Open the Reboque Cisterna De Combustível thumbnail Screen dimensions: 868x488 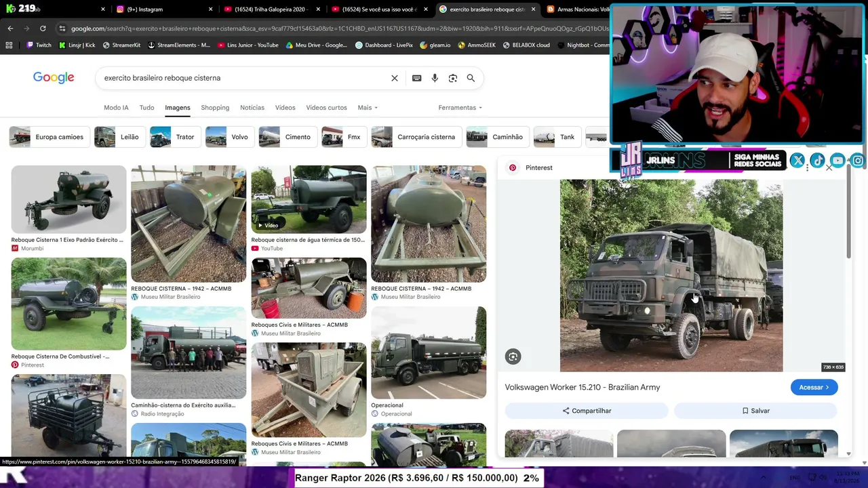[68, 304]
